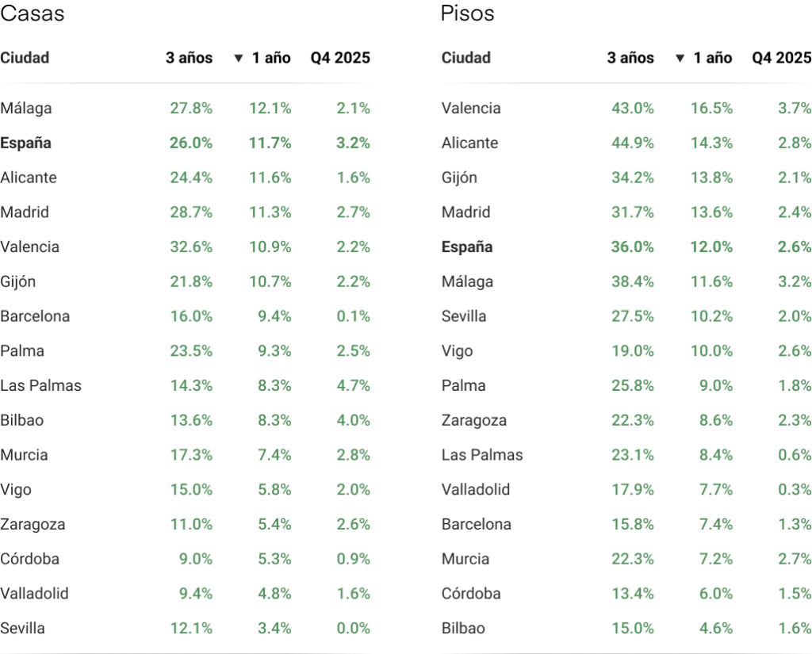The image size is (812, 654).
Task: Sort Pisos table by 3 años header
Action: click(x=630, y=58)
